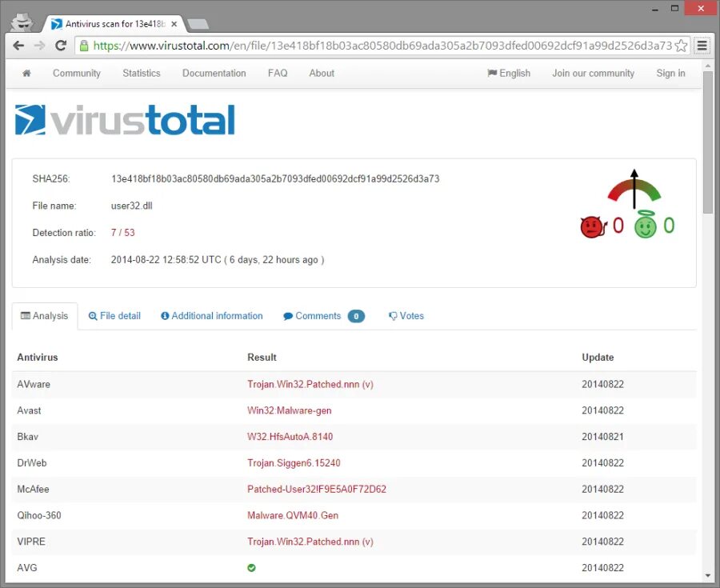Click the Sign in link
The height and width of the screenshot is (588, 720).
click(x=670, y=73)
